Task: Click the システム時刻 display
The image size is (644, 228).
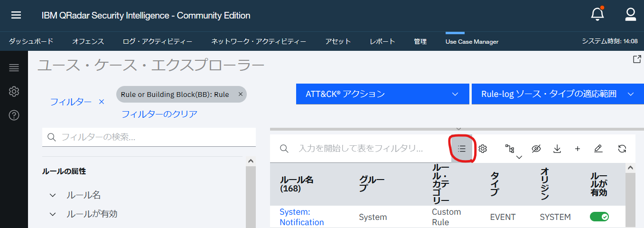Action: (x=610, y=41)
